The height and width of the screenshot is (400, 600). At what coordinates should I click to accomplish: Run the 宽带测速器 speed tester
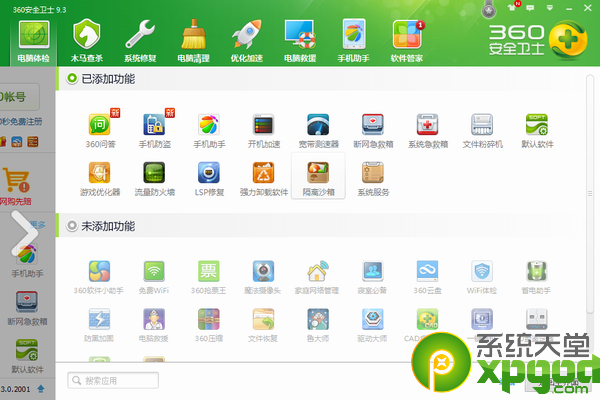click(319, 130)
